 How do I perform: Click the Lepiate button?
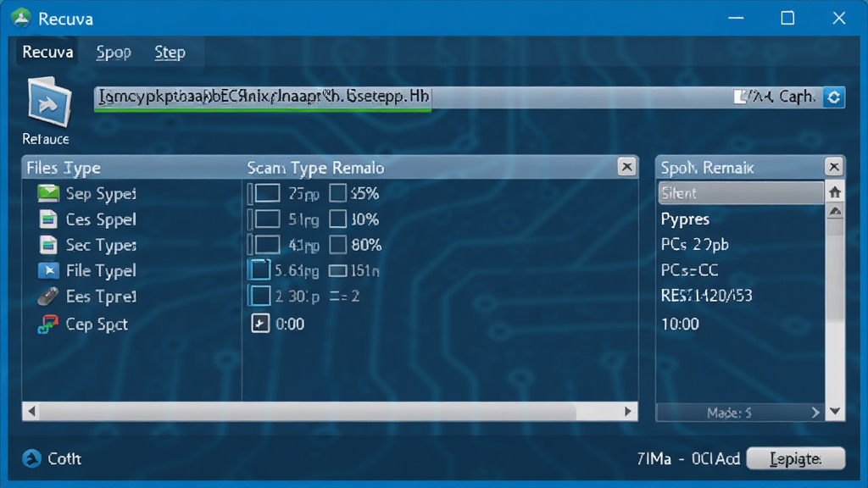click(x=795, y=458)
